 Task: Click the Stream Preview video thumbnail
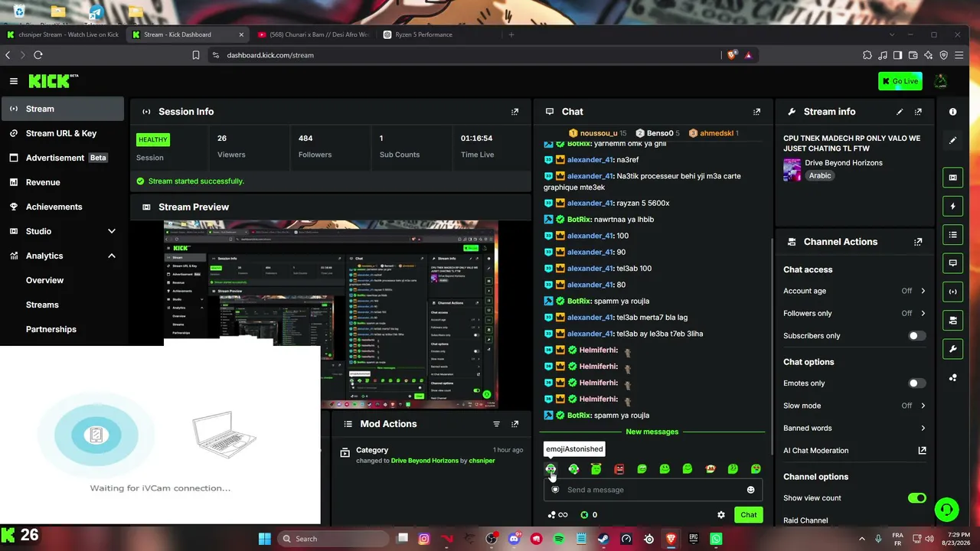click(x=331, y=315)
